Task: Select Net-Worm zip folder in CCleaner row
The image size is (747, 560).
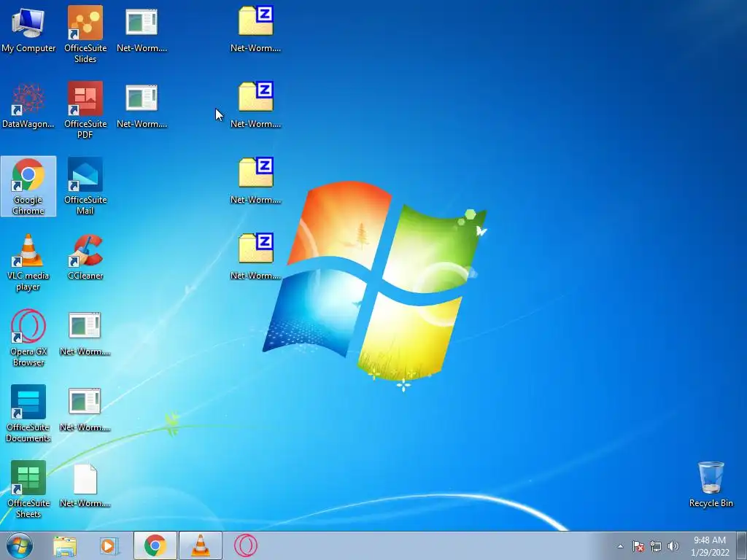Action: (256, 257)
